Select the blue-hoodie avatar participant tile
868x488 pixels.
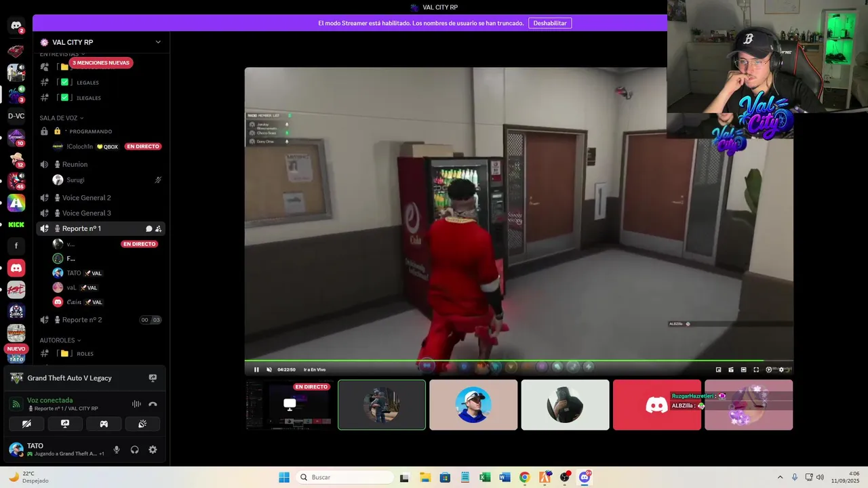point(473,405)
